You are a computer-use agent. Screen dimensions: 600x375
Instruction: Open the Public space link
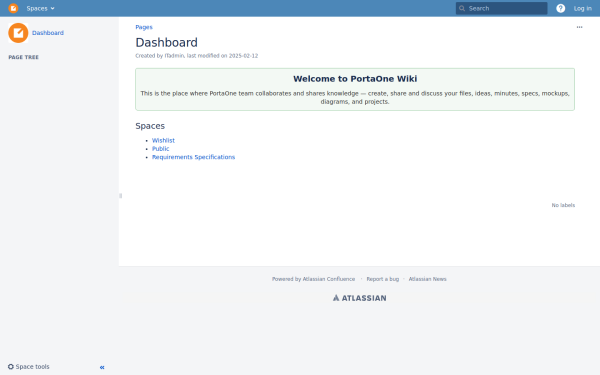[160, 149]
